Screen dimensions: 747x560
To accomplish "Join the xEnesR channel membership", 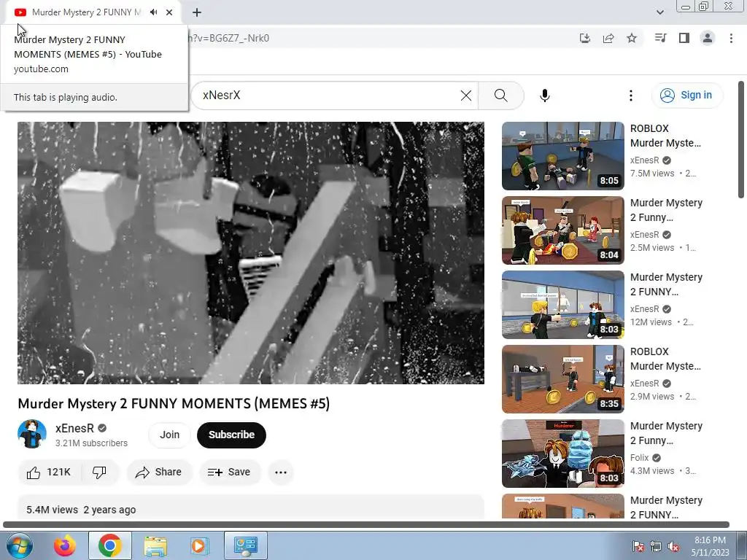I will (169, 435).
